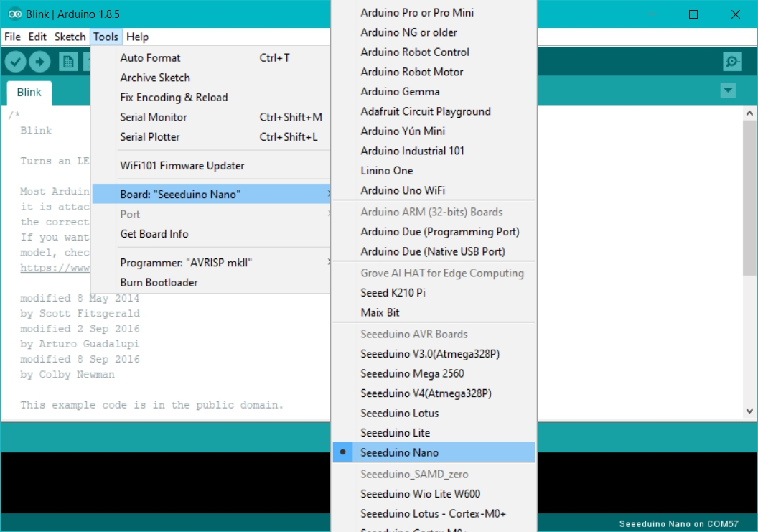Open the tab options dropdown arrow
758x532 pixels.
[x=728, y=90]
